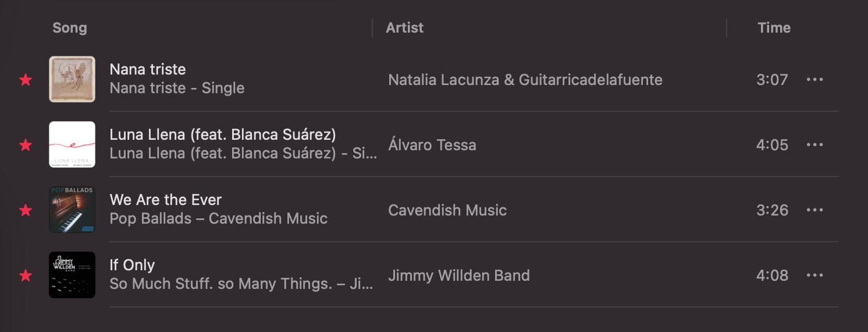Unfavorite the Luna Llena song star
Screen dimensions: 868x332
(x=26, y=145)
